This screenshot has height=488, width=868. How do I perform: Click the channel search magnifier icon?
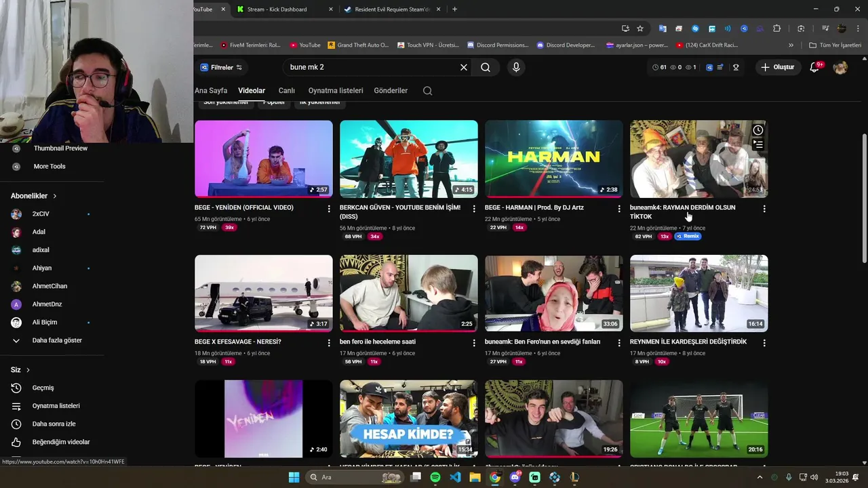point(427,91)
